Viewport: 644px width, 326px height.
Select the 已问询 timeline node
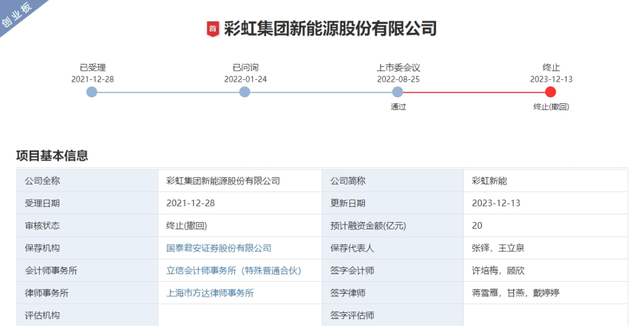pyautogui.click(x=245, y=92)
